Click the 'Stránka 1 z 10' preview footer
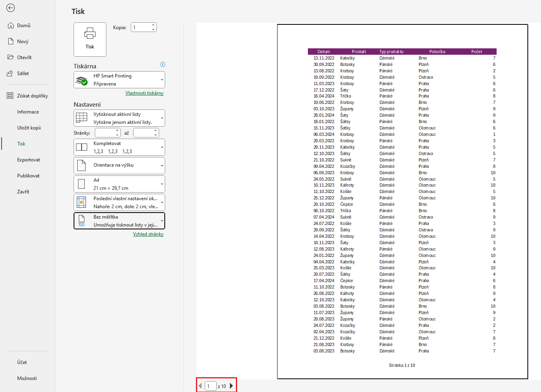The height and width of the screenshot is (392, 541). pos(402,365)
